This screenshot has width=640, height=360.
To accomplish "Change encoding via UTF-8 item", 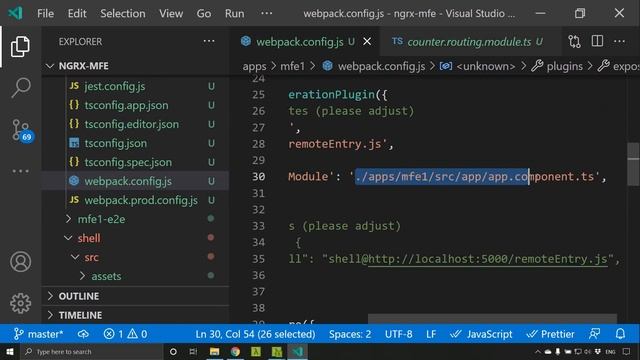I will click(x=398, y=334).
